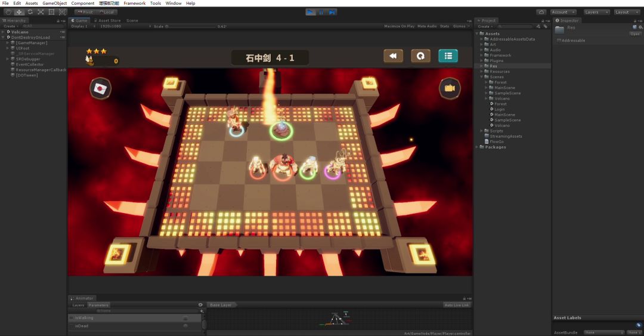This screenshot has width=644, height=336.
Task: Tick the Addressable checkbox in Inspector
Action: [559, 41]
